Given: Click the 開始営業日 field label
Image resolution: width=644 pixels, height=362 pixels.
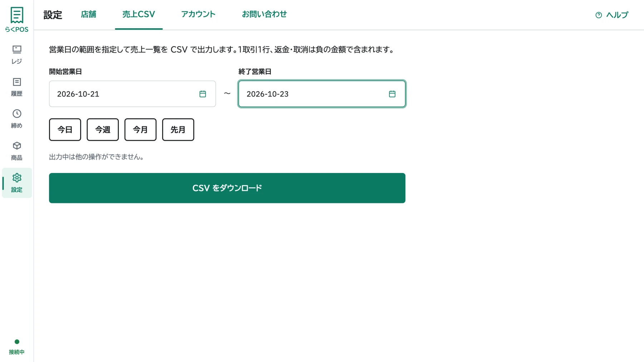Looking at the screenshot, I should 65,71.
